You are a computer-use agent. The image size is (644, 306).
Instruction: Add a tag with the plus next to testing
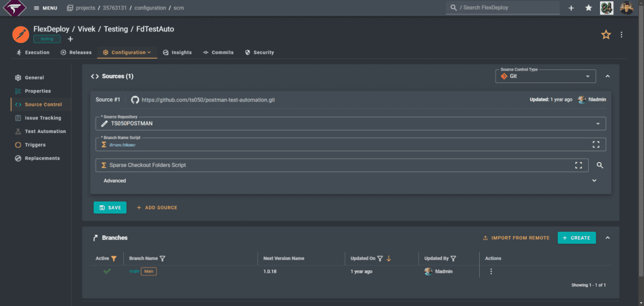(70, 39)
